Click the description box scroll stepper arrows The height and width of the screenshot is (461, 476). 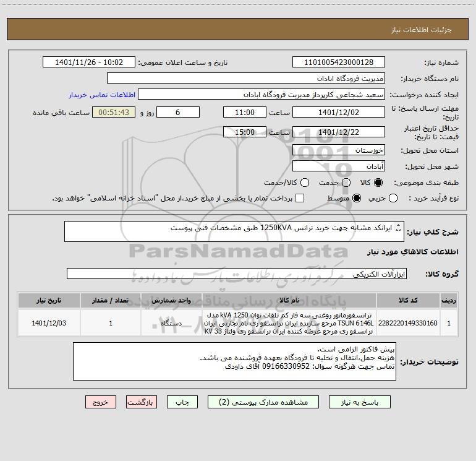[x=399, y=228]
